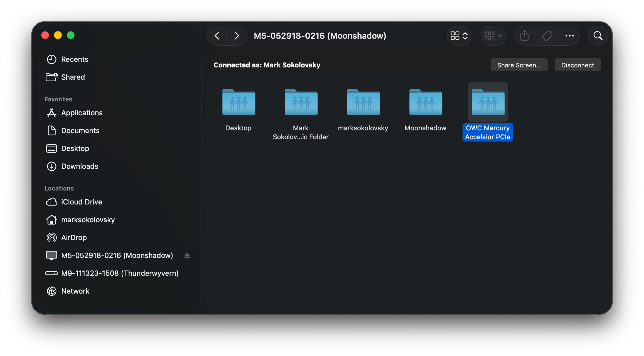The width and height of the screenshot is (644, 356).
Task: Click the Share Screen... button
Action: [x=519, y=65]
